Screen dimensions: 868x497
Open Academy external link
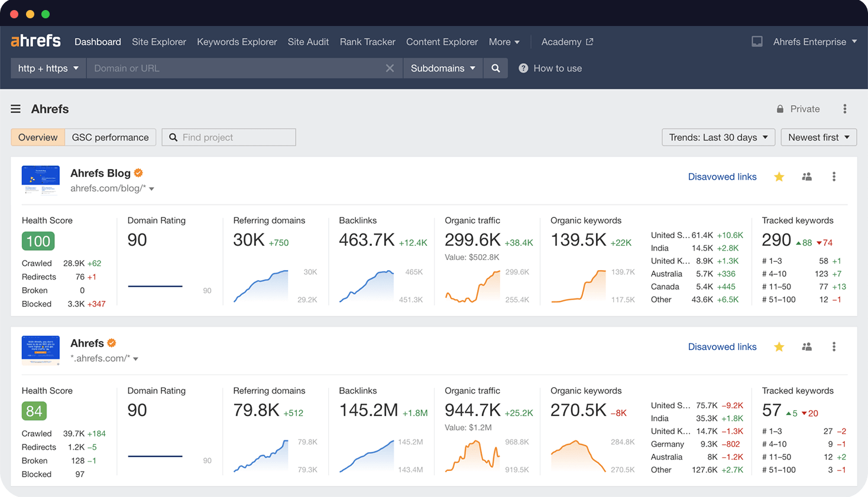click(567, 41)
